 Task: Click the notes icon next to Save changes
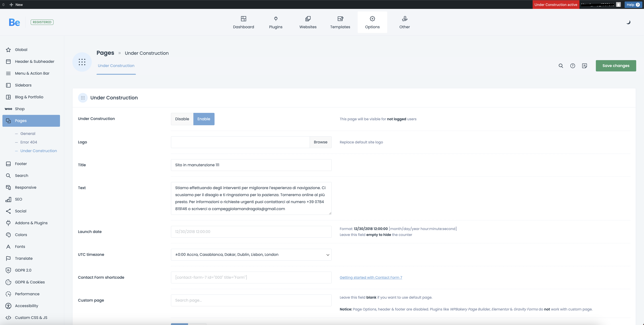coord(584,66)
